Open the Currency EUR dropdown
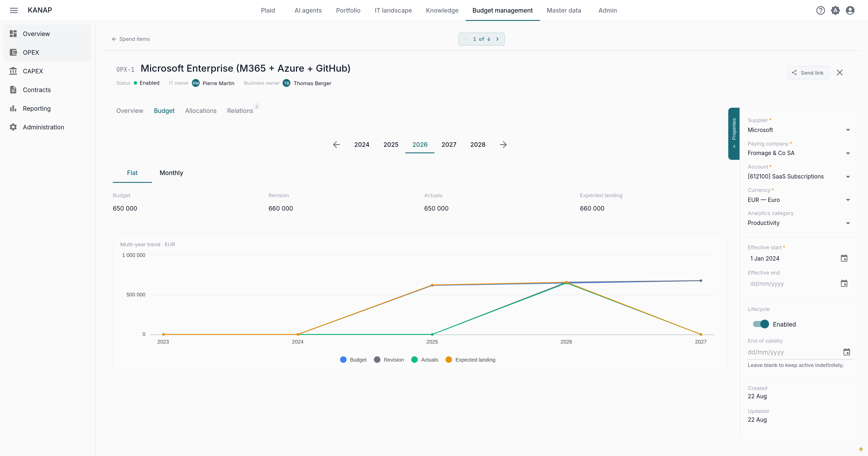The height and width of the screenshot is (456, 868). (x=799, y=200)
